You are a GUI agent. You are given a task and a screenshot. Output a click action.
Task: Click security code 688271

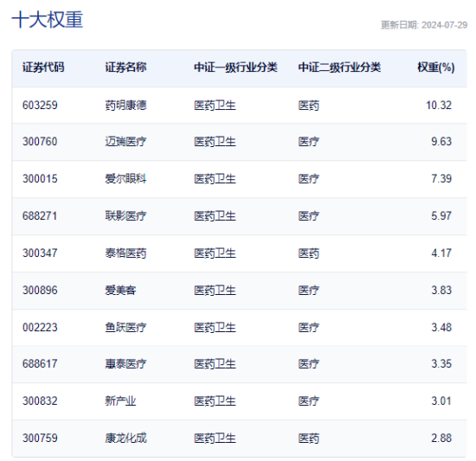pos(40,216)
